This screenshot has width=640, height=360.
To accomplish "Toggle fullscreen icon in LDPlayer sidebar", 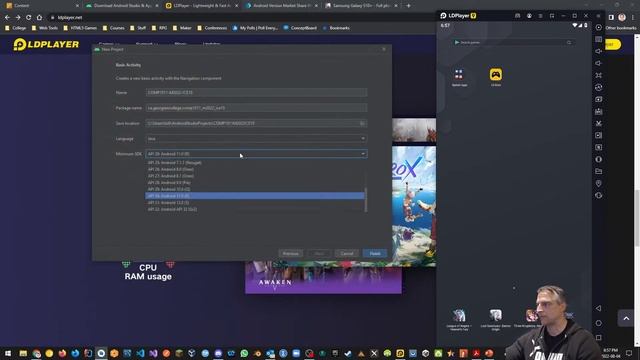I will point(598,75).
